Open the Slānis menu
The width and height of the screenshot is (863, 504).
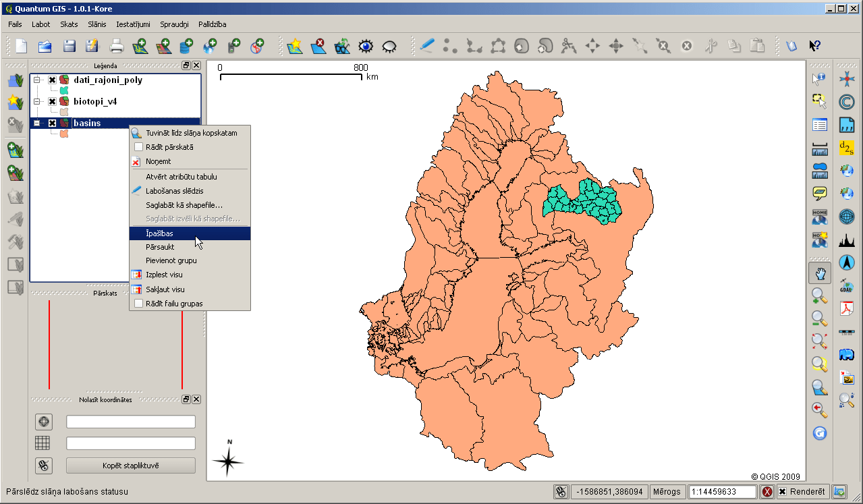click(97, 24)
